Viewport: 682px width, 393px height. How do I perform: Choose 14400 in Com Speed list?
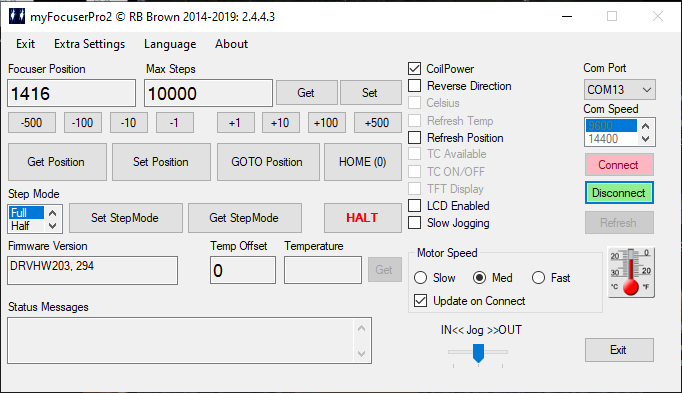[x=611, y=139]
